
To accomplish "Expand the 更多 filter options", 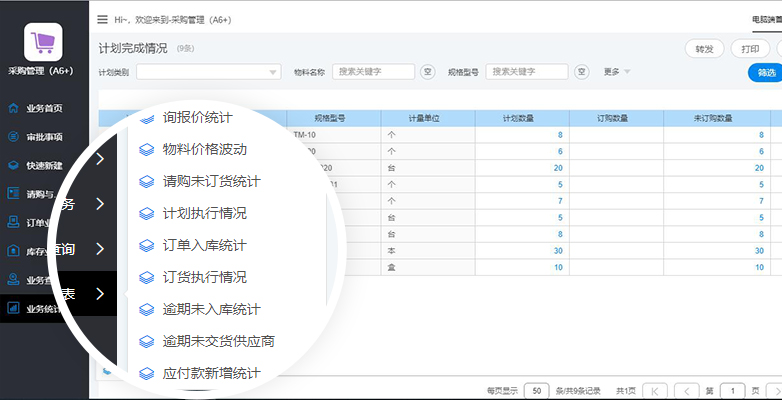I will 616,72.
